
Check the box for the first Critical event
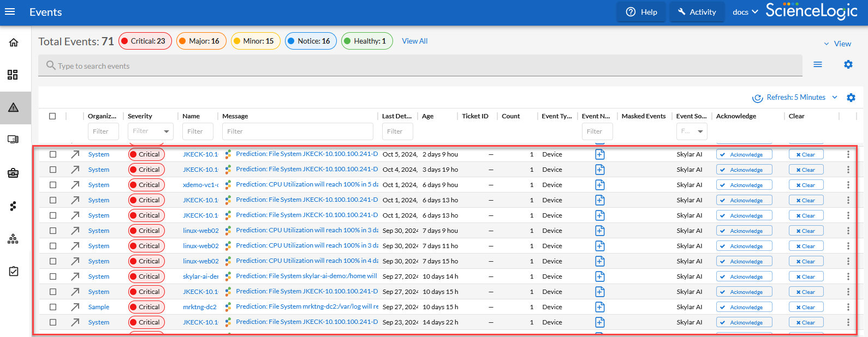click(x=53, y=154)
